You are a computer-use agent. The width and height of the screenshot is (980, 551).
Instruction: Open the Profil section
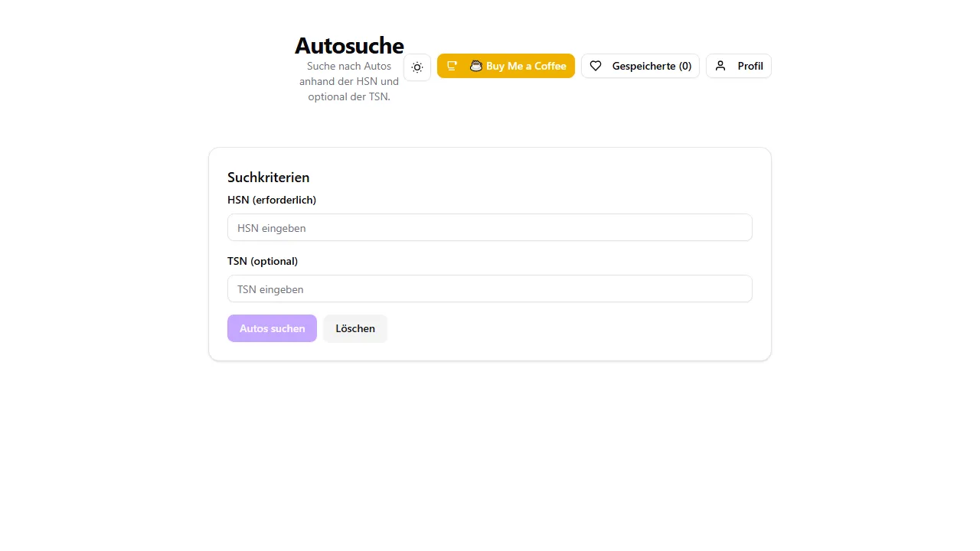pyautogui.click(x=738, y=66)
